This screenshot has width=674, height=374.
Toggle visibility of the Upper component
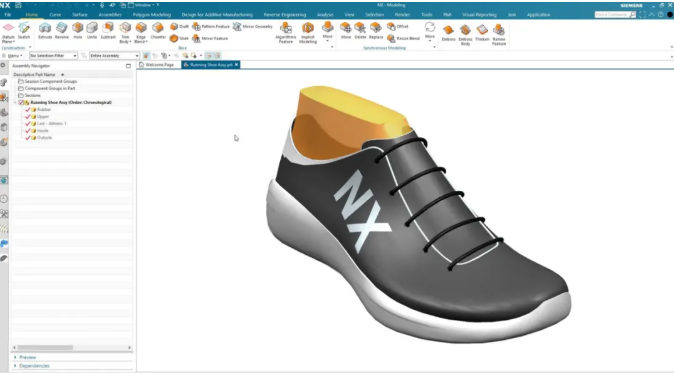[28, 116]
